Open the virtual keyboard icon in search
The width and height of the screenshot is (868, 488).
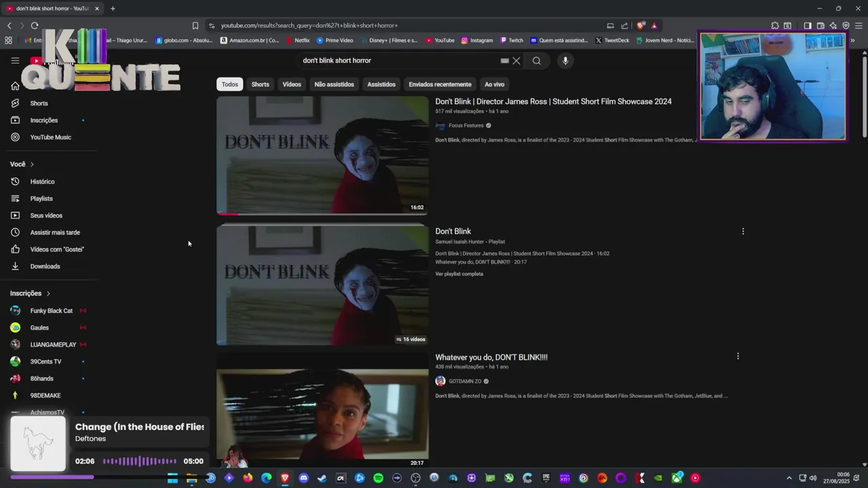pyautogui.click(x=505, y=60)
